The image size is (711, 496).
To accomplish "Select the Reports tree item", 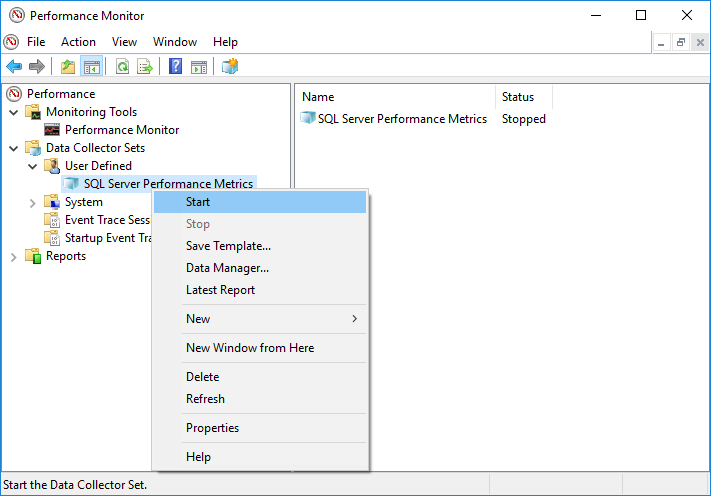I will tap(66, 256).
